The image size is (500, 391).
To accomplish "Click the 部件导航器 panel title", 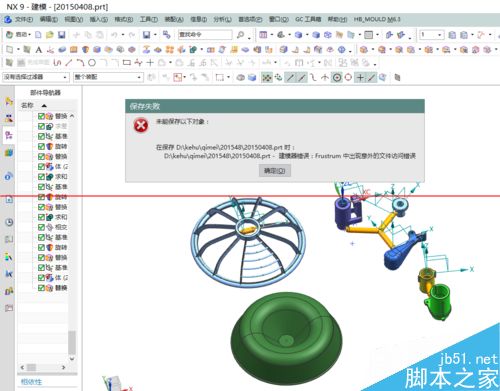I will pos(45,93).
